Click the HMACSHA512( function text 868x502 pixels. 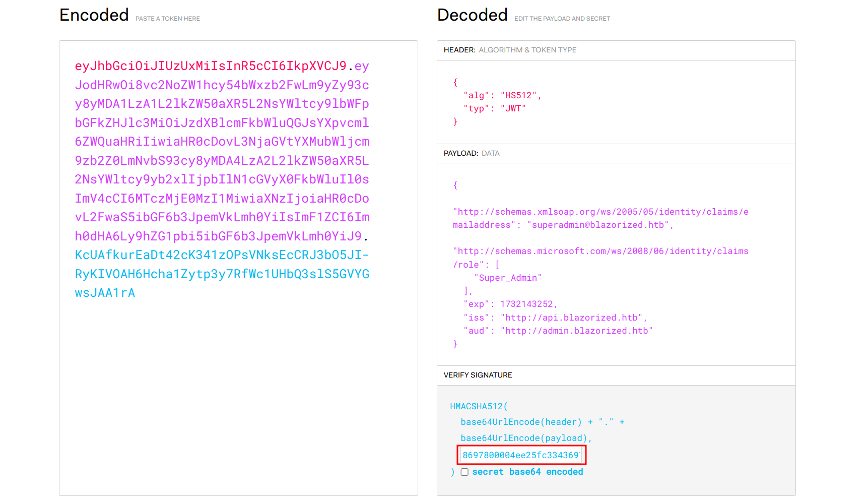pos(479,406)
